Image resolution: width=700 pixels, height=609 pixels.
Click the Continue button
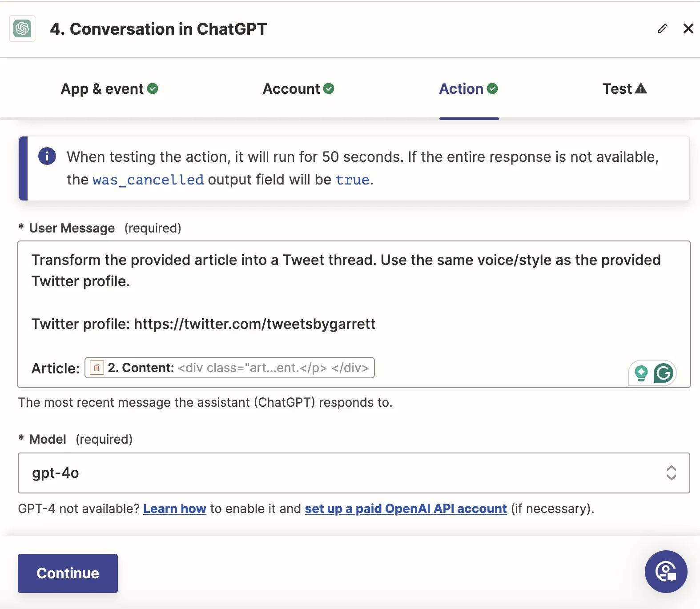[68, 573]
